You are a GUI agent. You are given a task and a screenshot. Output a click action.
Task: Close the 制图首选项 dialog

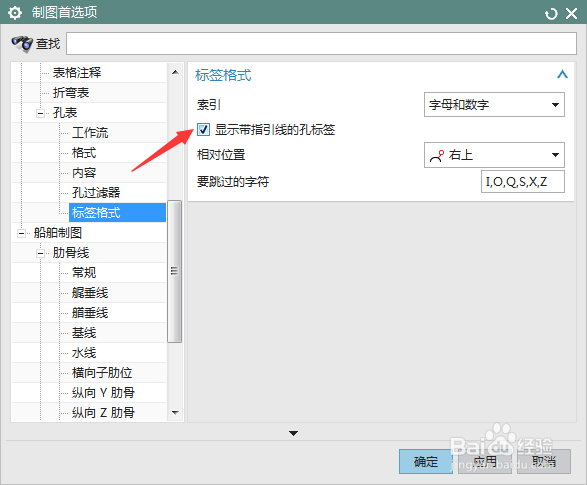click(x=572, y=14)
